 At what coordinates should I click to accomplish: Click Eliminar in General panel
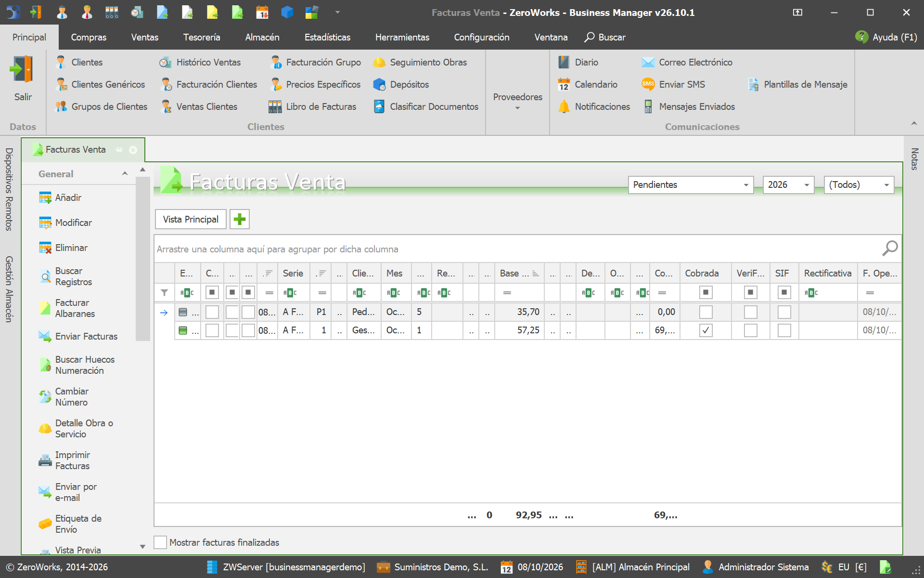click(x=63, y=248)
